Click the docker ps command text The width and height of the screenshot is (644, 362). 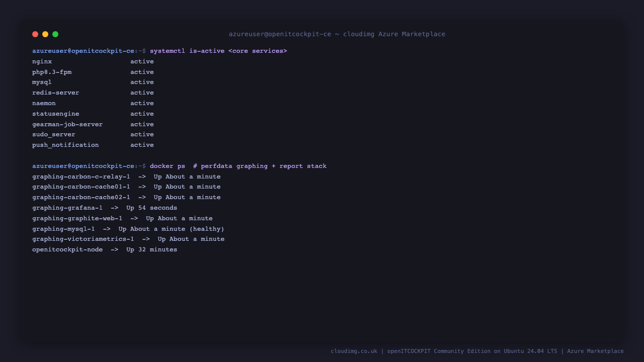[168, 166]
